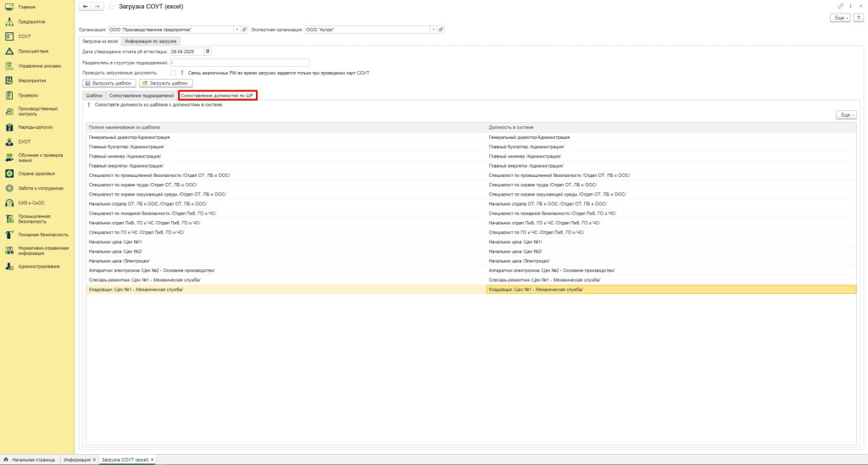Select system cell Главный инженер /Администрация/
This screenshot has width=868, height=465.
click(671, 157)
